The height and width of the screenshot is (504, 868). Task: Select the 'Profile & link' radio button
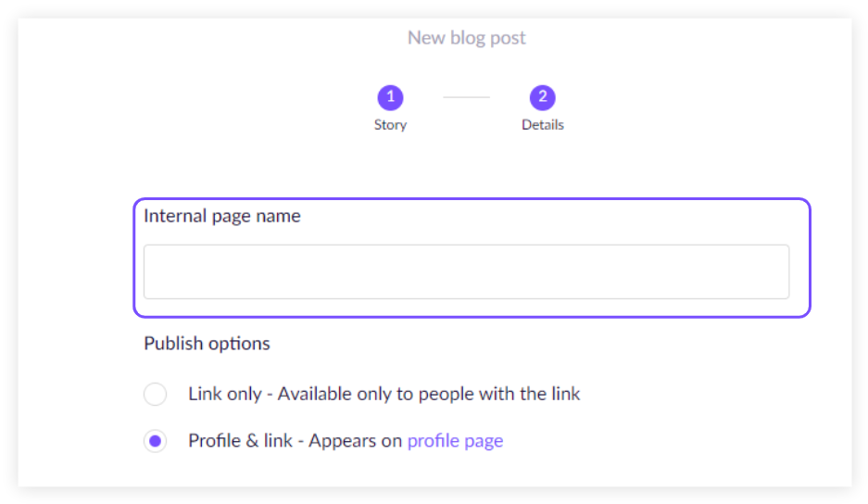(156, 441)
